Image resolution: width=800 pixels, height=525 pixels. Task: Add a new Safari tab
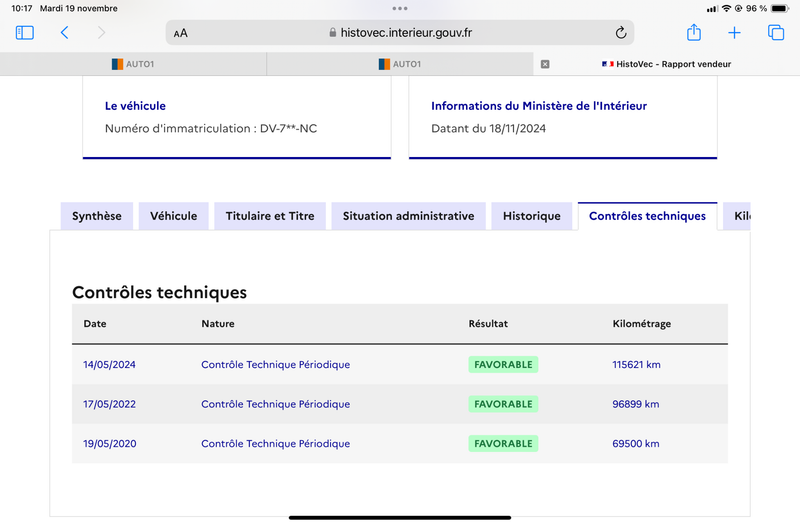[x=734, y=33]
